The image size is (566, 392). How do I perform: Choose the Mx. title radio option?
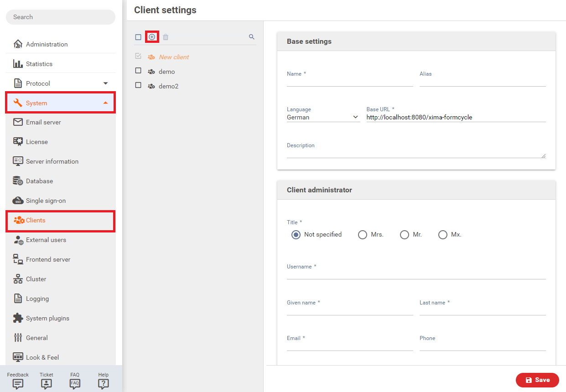click(442, 235)
